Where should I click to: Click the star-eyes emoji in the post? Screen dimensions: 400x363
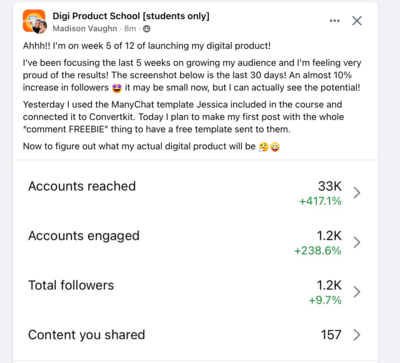pos(117,88)
